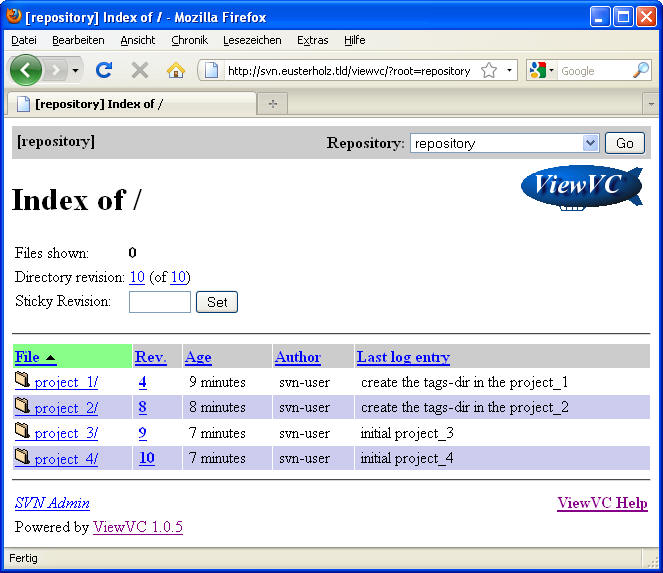
Task: Click the stop loading X icon
Action: click(x=140, y=70)
